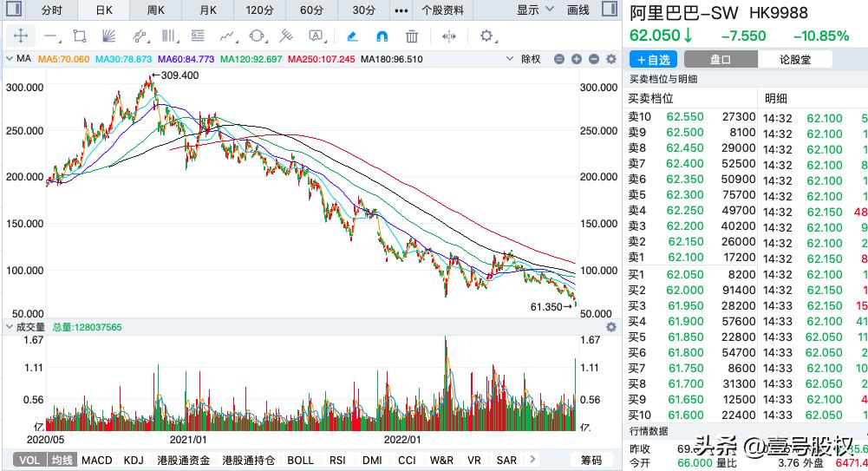
Task: Select the horizontal range measure tool
Action: tap(449, 36)
